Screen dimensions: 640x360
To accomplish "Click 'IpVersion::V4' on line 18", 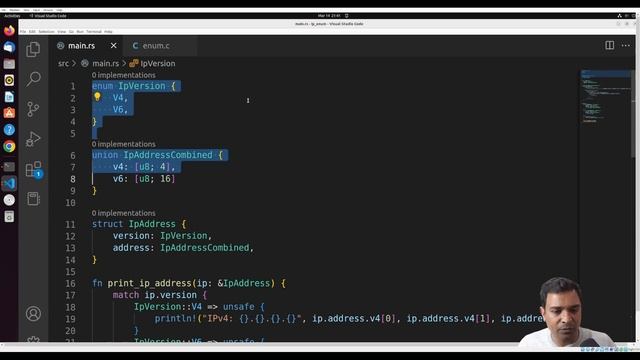I will [168, 307].
